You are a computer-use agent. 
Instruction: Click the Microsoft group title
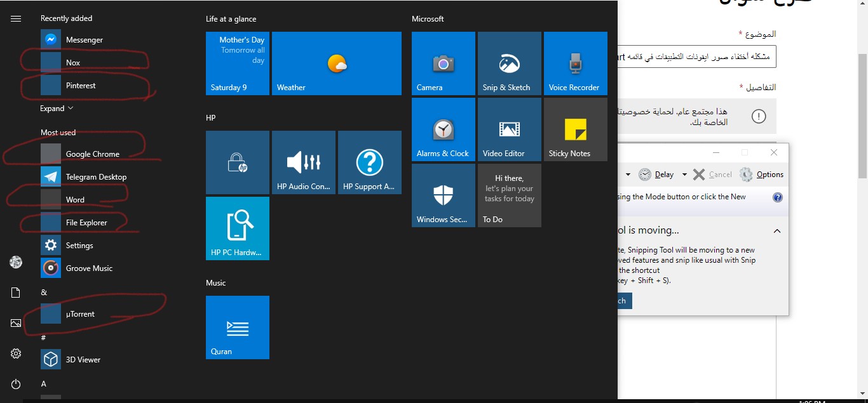pyautogui.click(x=428, y=19)
